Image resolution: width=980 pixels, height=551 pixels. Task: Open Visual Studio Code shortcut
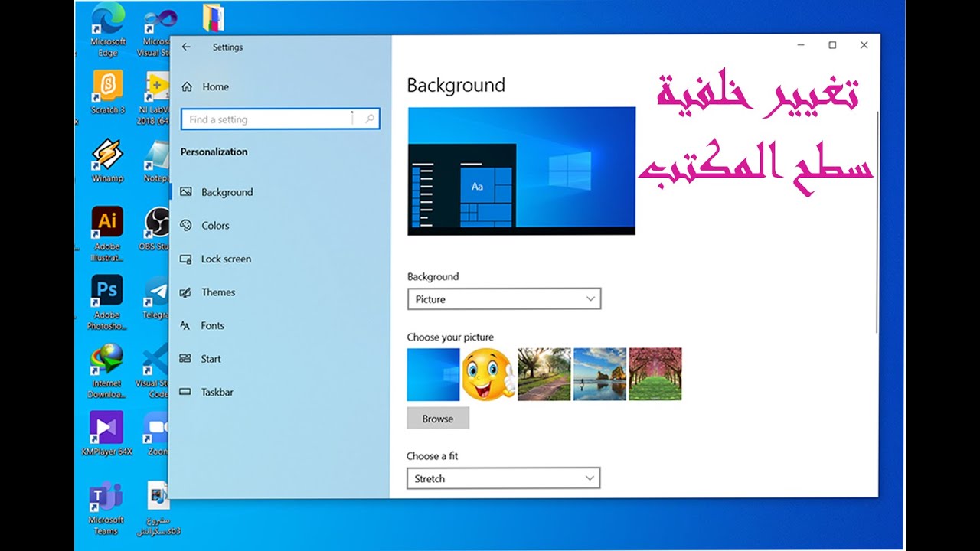[153, 370]
